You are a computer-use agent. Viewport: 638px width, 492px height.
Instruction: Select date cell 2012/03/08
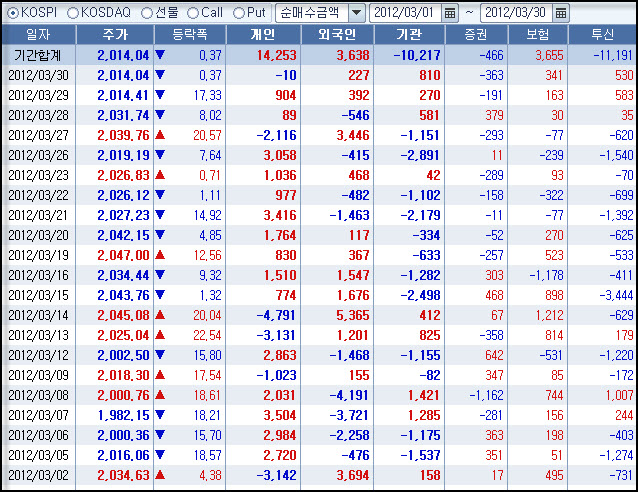pos(38,395)
